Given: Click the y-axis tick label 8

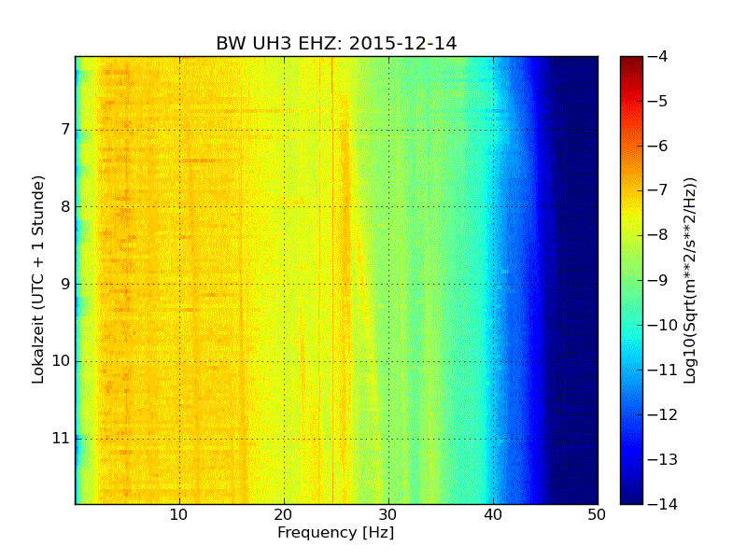Looking at the screenshot, I should pos(65,206).
